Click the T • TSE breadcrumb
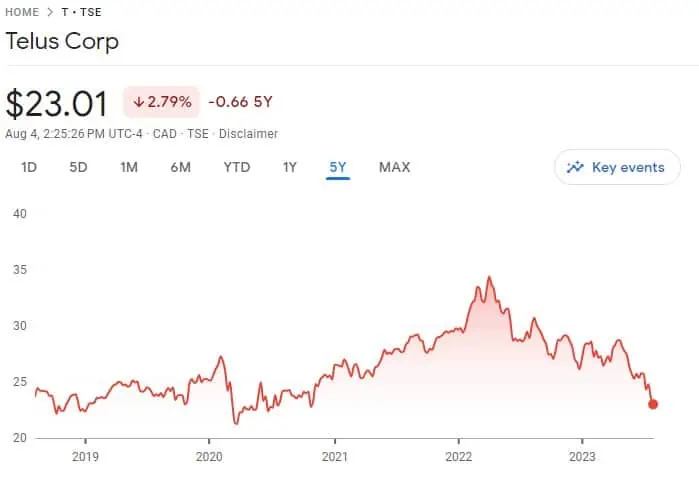This screenshot has height=486, width=699. (81, 12)
